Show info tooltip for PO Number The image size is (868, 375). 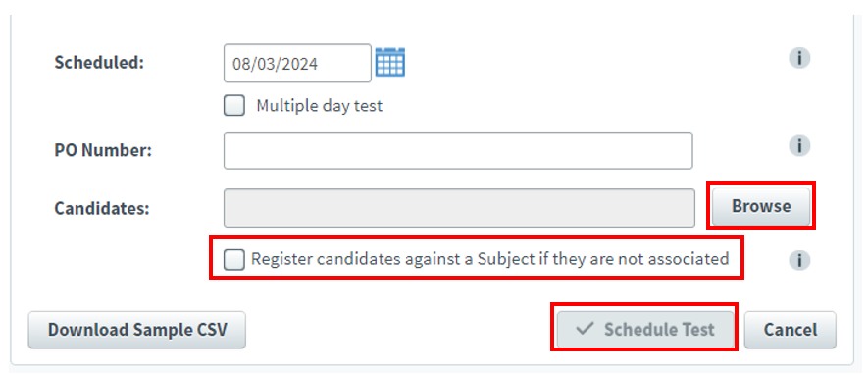point(799,145)
